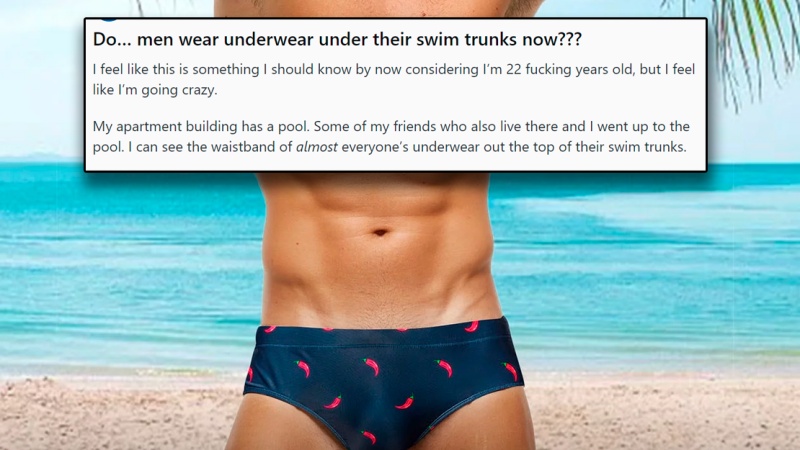Click the chili pepper at the briefs' center
The width and height of the screenshot is (800, 450).
pos(371,366)
